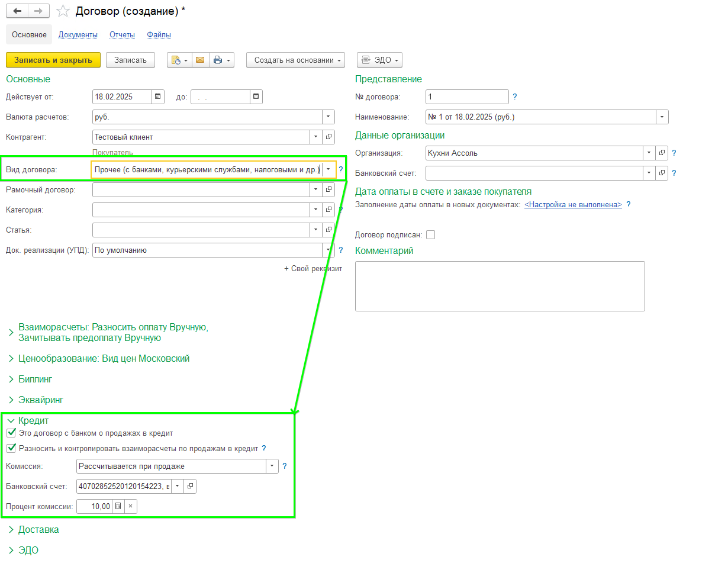
Task: Click the back navigation arrow
Action: (x=17, y=12)
